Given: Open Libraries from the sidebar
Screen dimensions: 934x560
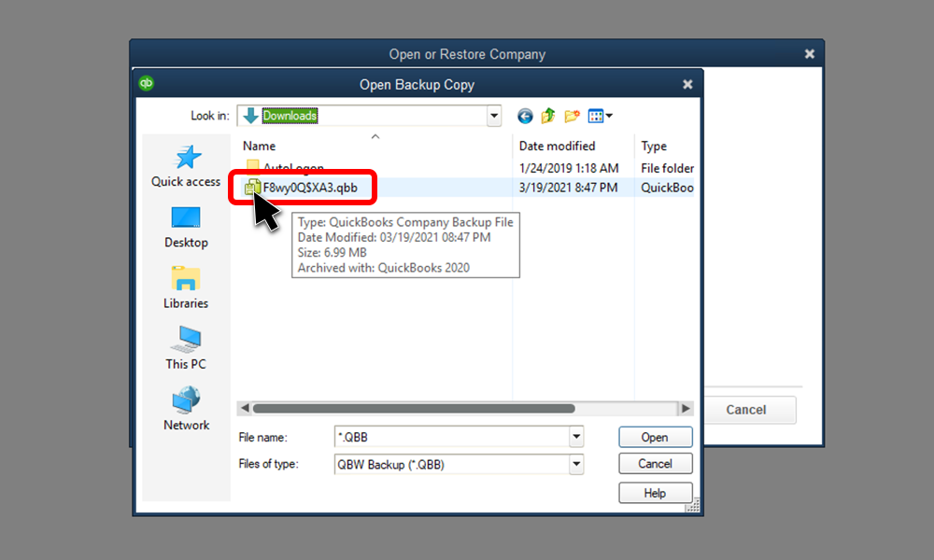Looking at the screenshot, I should click(186, 288).
